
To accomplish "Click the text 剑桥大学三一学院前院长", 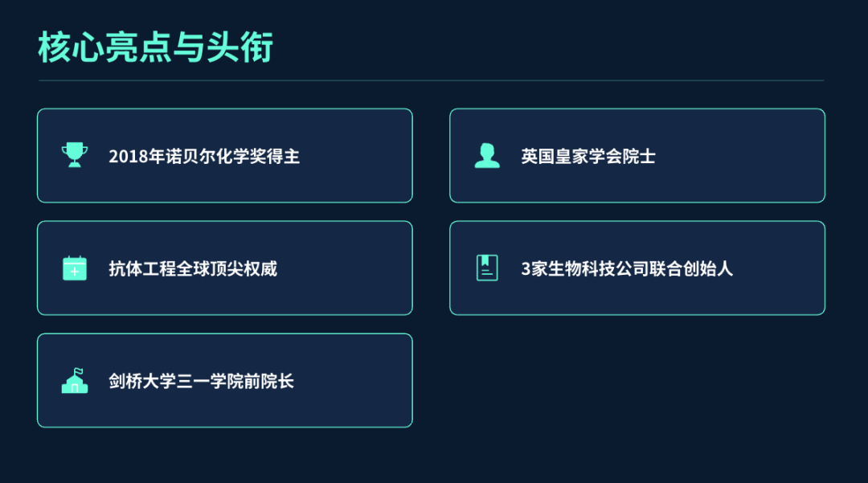I will point(201,381).
